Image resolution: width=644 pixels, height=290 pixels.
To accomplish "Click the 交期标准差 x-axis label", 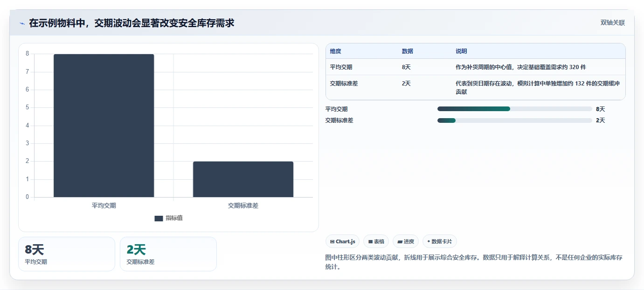I will pos(243,205).
